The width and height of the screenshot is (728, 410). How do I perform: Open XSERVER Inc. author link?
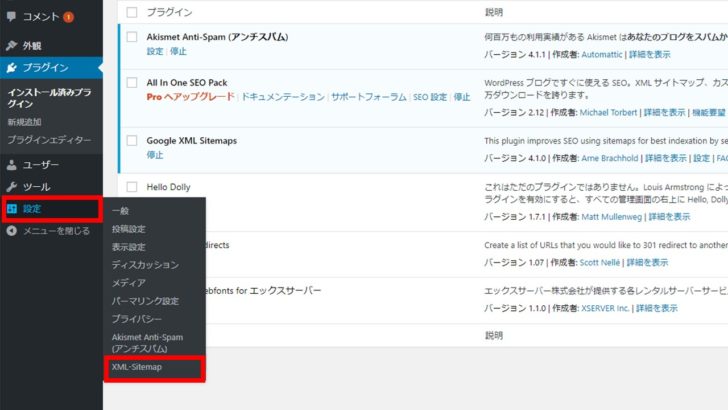point(605,308)
